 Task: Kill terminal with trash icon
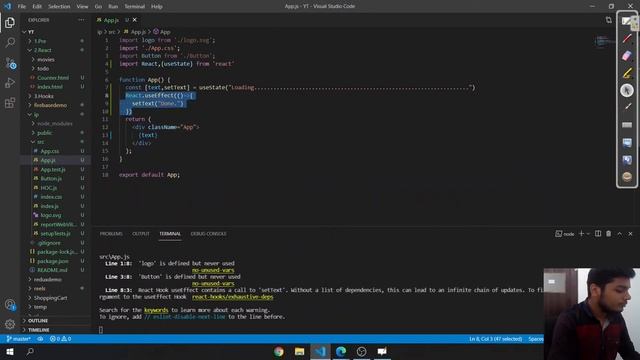609,233
